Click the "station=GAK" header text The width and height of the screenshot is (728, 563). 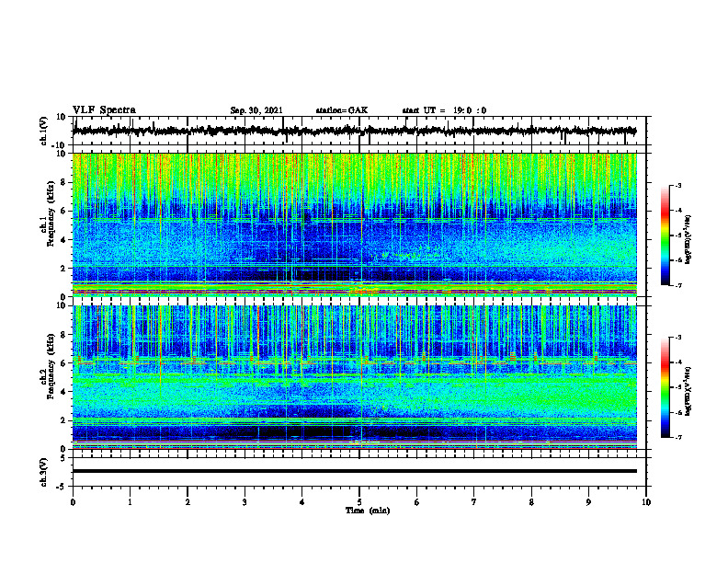click(342, 110)
